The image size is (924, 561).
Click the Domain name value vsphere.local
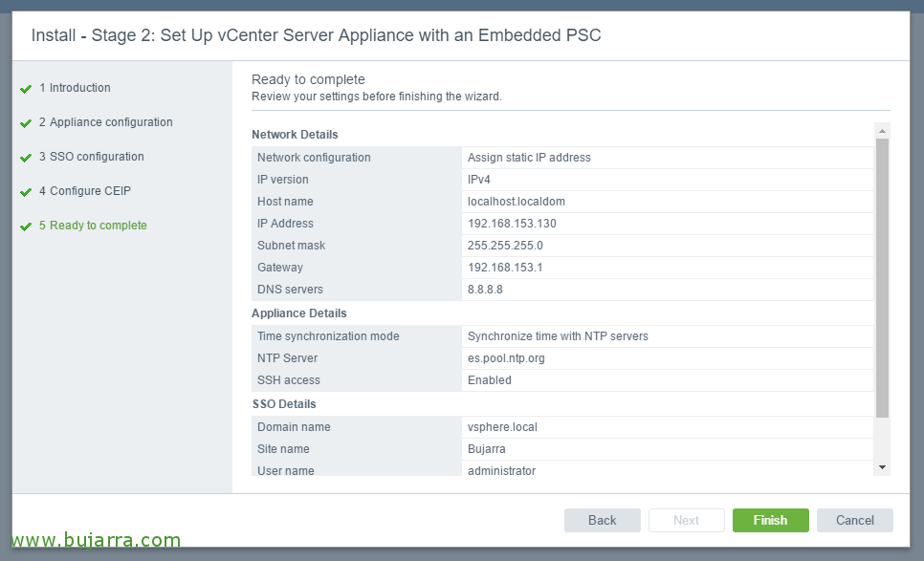tap(503, 427)
